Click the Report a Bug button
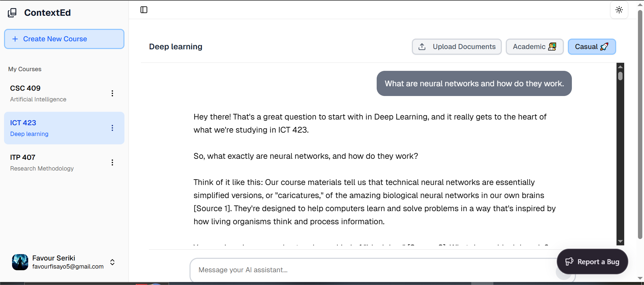 coord(592,262)
